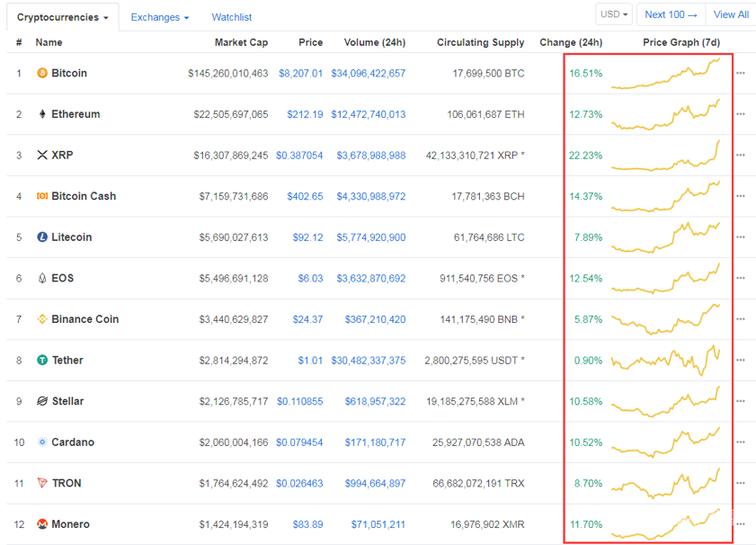The image size is (756, 545).
Task: Open the USD currency selector
Action: [614, 14]
